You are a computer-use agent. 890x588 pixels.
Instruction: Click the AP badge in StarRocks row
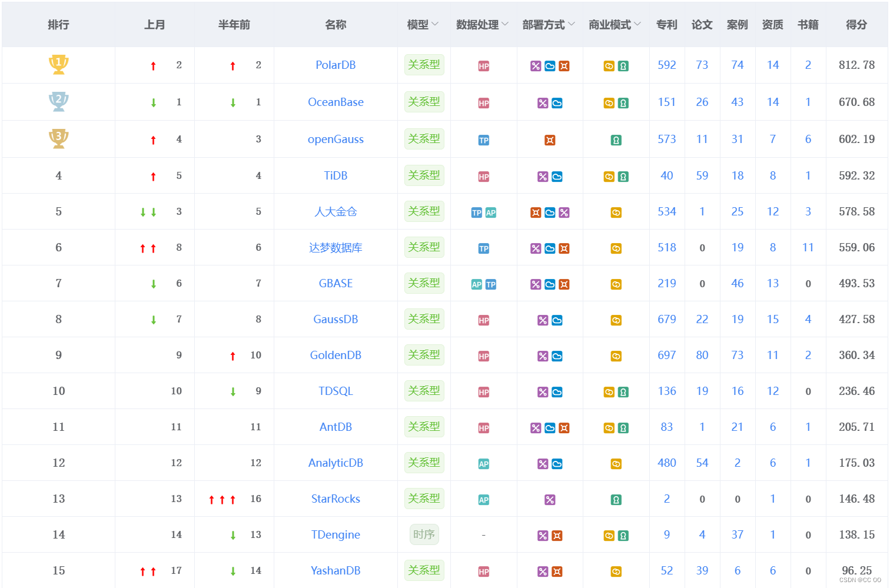484,500
